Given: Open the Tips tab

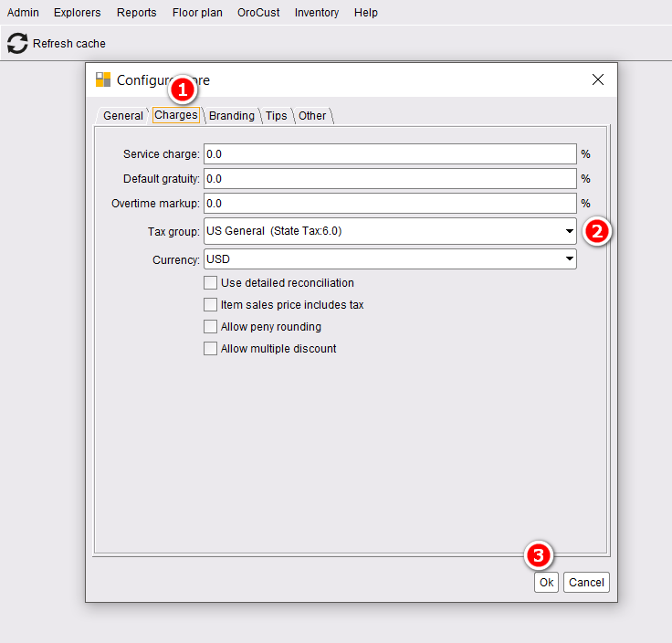Looking at the screenshot, I should point(276,116).
